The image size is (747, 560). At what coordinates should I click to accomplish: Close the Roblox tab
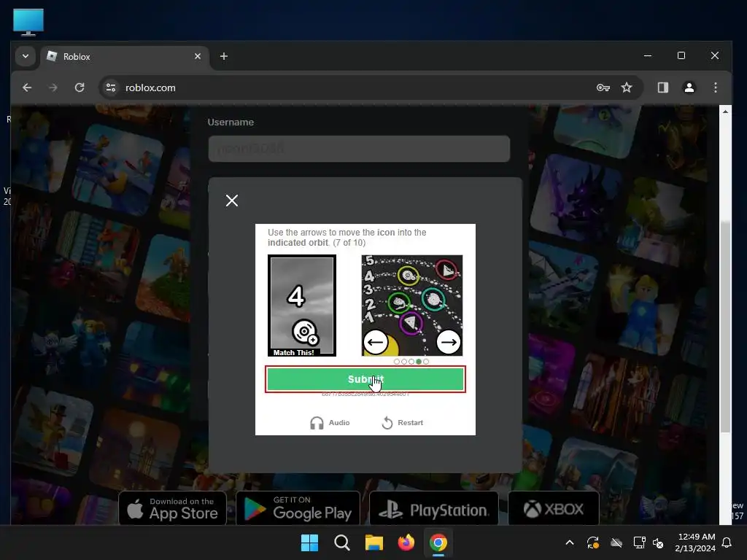[x=198, y=56]
